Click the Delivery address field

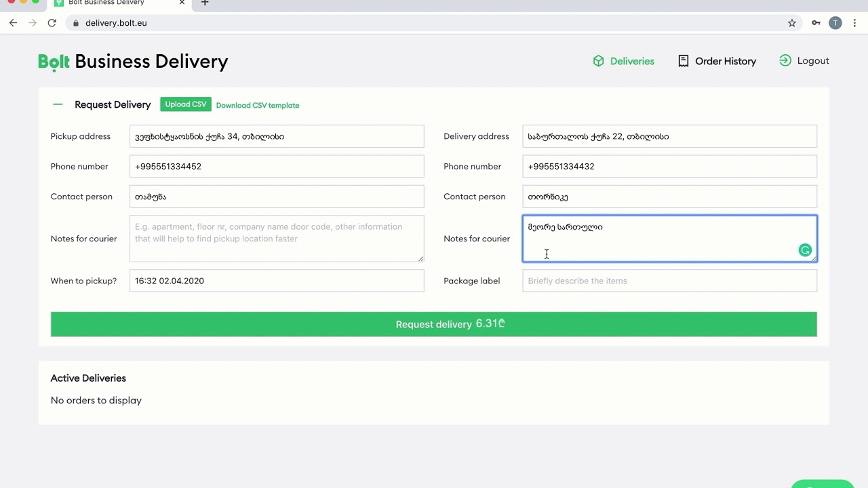[670, 136]
